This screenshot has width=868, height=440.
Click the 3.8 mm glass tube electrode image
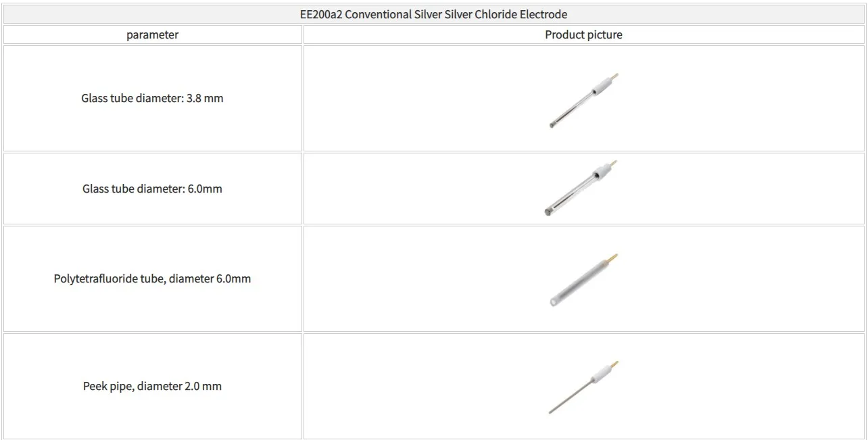click(583, 100)
